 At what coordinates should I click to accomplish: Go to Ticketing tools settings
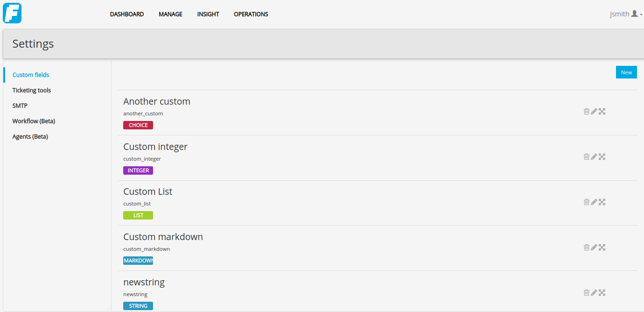pos(32,90)
